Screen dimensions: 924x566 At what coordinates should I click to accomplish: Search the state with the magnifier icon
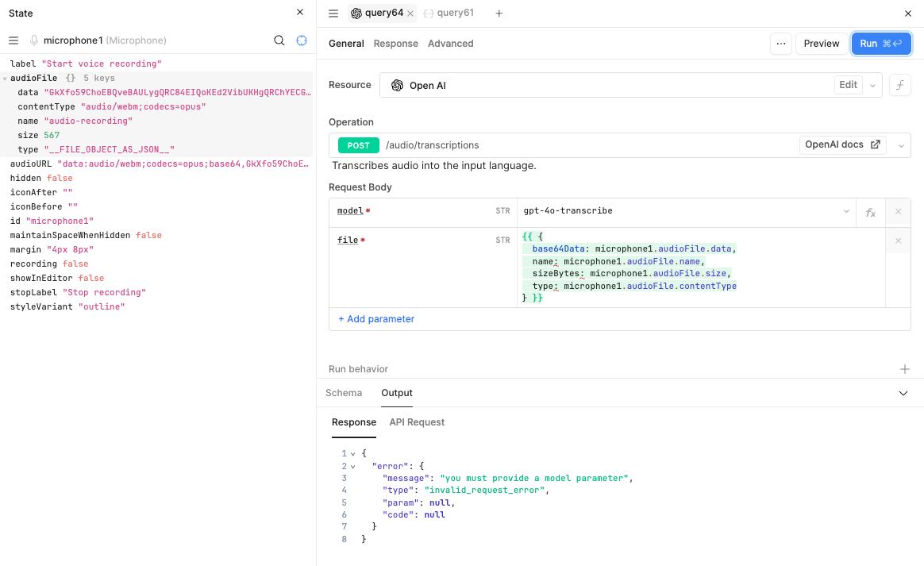click(x=279, y=40)
